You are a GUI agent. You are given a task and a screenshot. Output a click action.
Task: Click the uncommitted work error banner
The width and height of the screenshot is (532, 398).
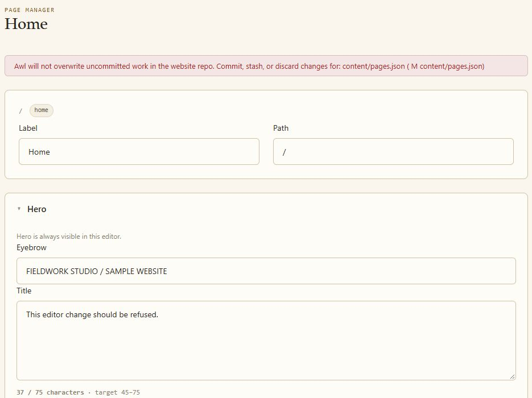[x=266, y=66]
